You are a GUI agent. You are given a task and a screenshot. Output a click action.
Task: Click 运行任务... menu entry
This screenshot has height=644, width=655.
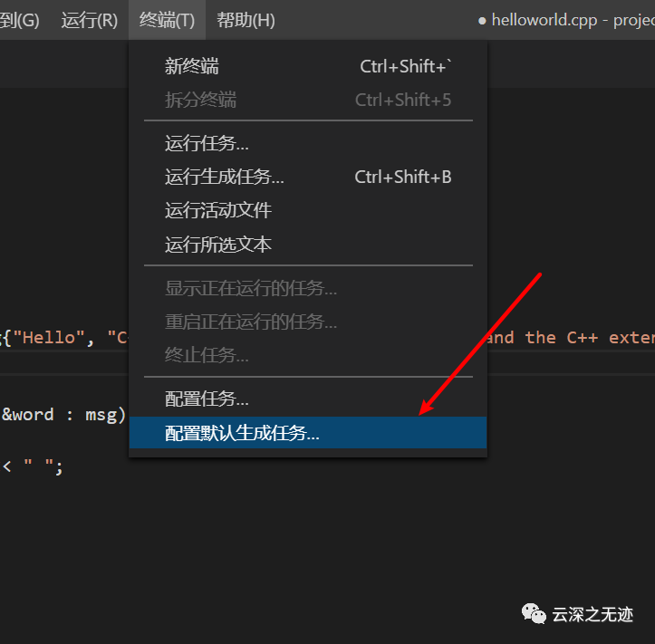click(x=308, y=143)
